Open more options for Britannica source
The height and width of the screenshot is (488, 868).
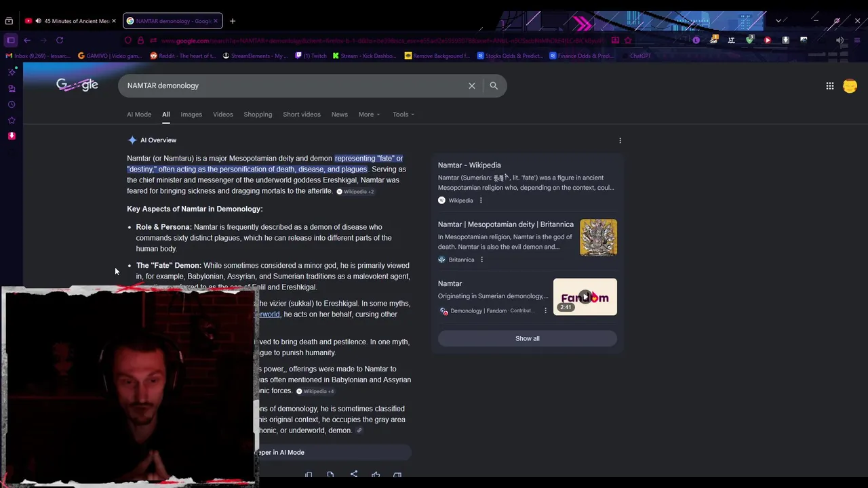[x=481, y=260]
